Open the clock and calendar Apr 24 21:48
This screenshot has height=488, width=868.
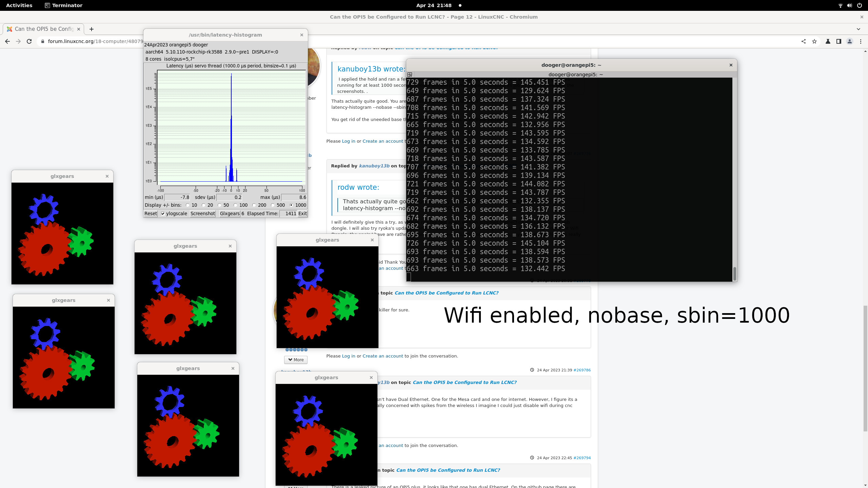pos(434,5)
